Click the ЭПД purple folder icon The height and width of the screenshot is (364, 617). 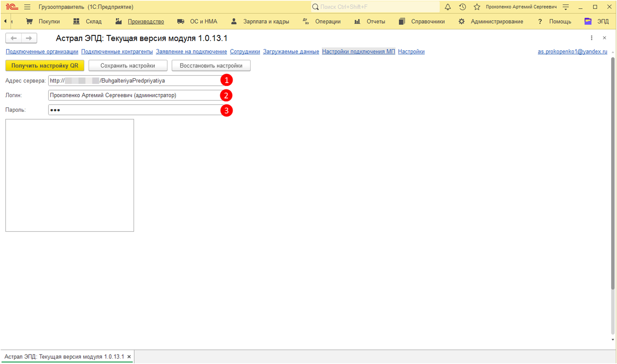point(588,21)
